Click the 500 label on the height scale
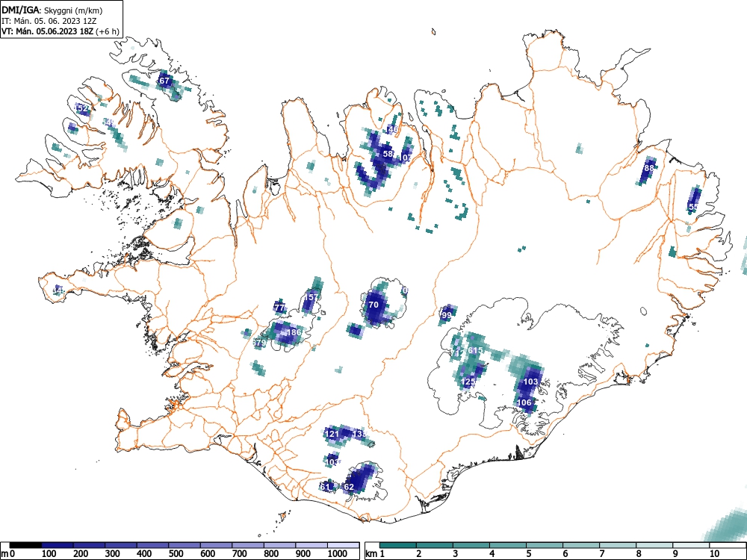The width and height of the screenshot is (747, 560). pyautogui.click(x=176, y=554)
